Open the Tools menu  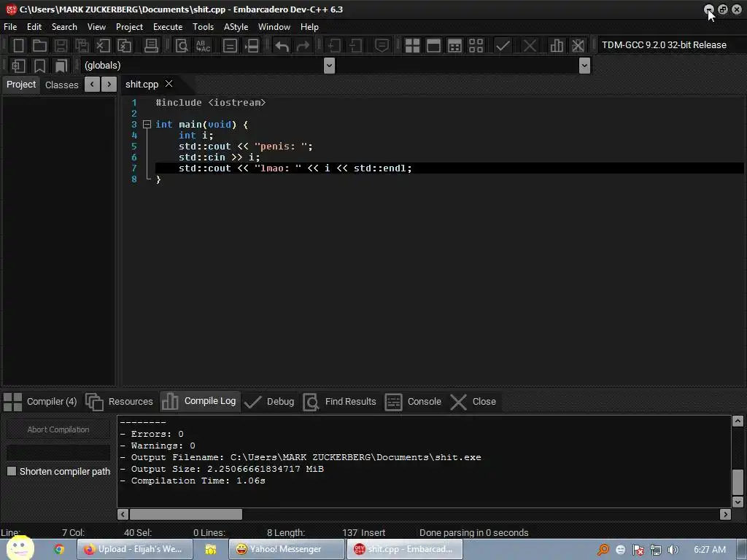coord(203,27)
